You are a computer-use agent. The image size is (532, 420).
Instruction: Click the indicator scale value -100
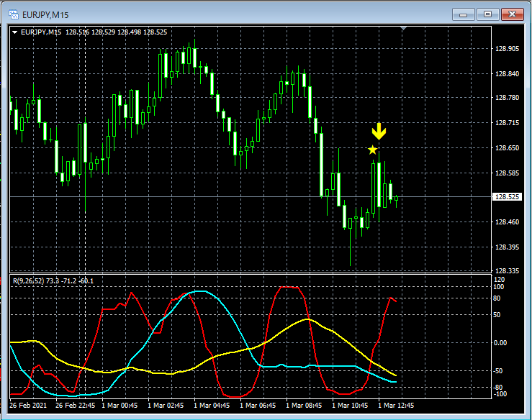(x=499, y=394)
